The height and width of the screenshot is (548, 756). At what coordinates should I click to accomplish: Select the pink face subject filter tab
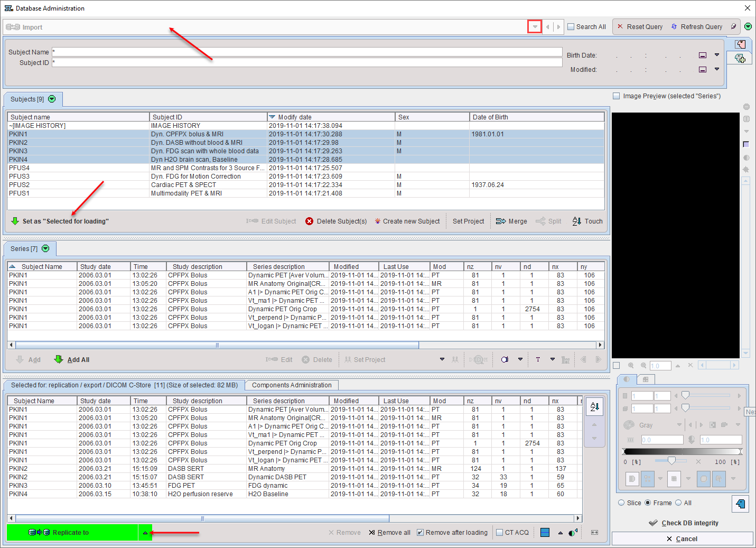[740, 44]
